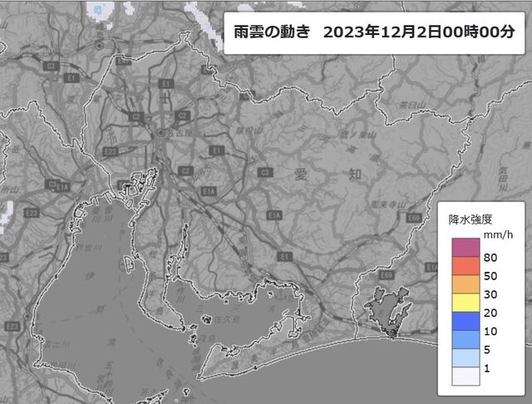Click the red swatch between 50 and 80
Image resolution: width=532 pixels, height=404 pixels.
pyautogui.click(x=465, y=266)
